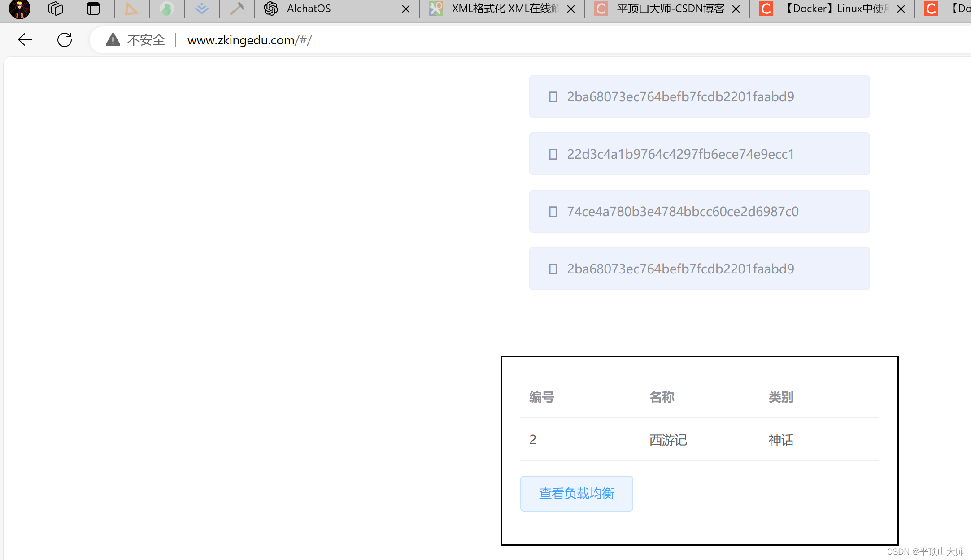
Task: Toggle the vertical tabs panel icon
Action: click(x=93, y=9)
